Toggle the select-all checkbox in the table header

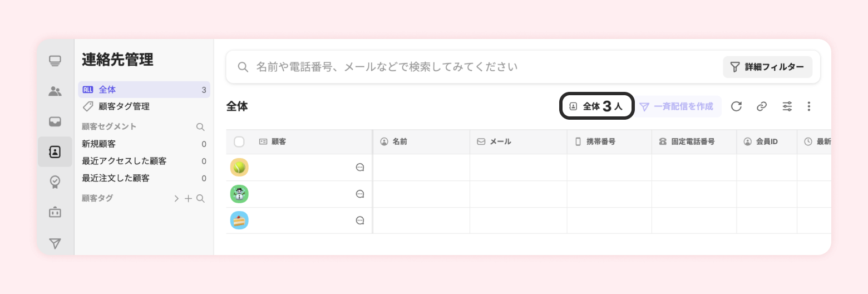(239, 142)
